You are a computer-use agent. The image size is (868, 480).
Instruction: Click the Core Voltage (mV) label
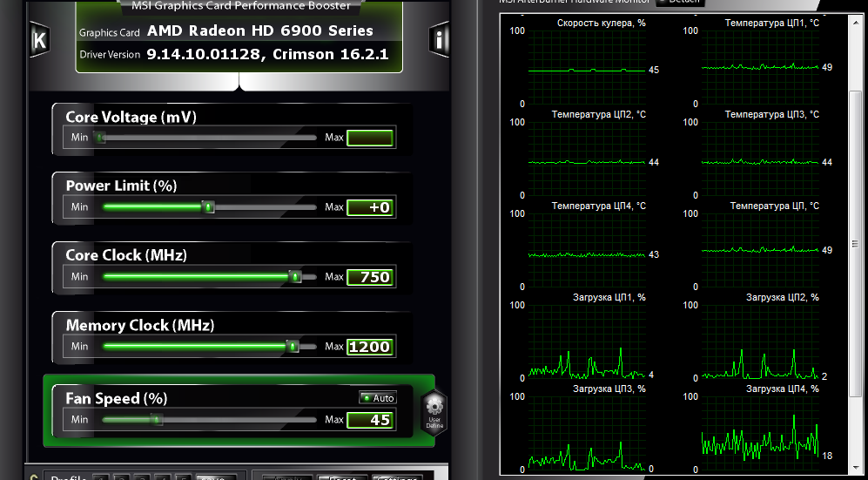coord(131,117)
